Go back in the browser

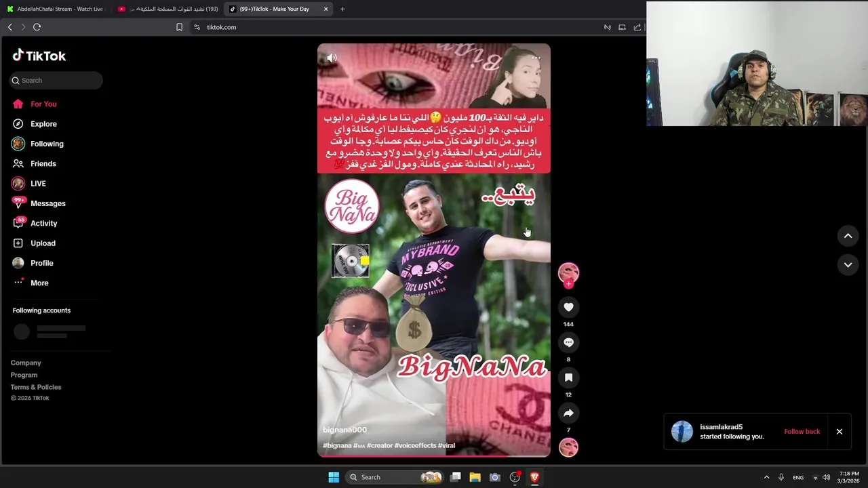coord(9,27)
